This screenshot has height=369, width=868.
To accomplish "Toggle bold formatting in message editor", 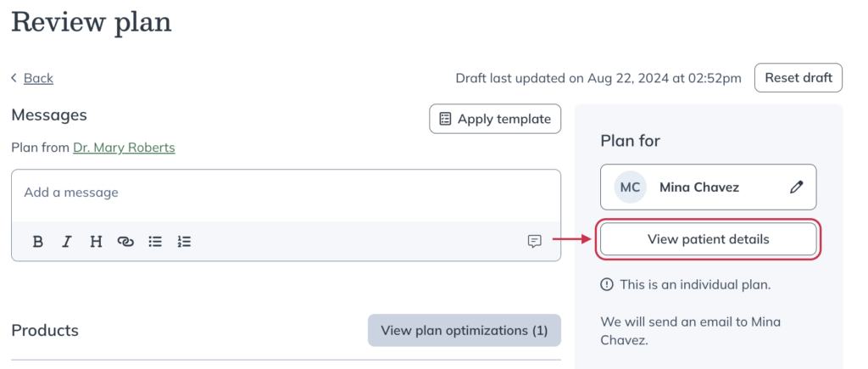I will pyautogui.click(x=38, y=242).
